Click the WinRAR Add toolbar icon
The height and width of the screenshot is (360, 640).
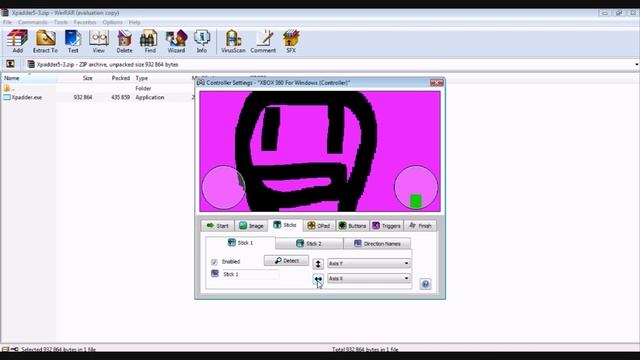point(17,41)
